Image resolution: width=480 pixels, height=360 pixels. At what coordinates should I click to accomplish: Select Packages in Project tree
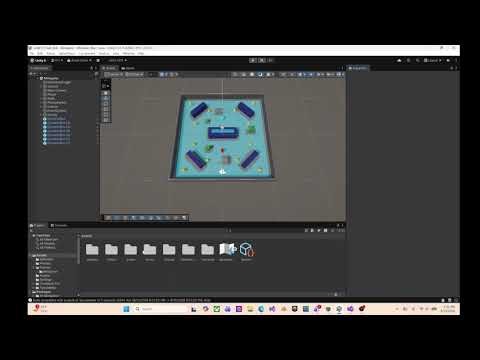[43, 292]
